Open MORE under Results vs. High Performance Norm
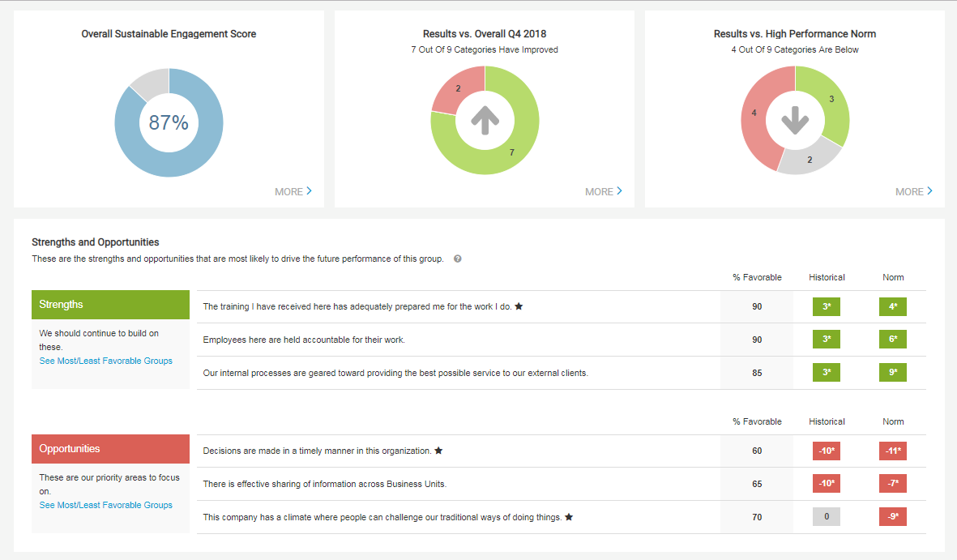This screenshot has width=957, height=560. click(x=914, y=192)
